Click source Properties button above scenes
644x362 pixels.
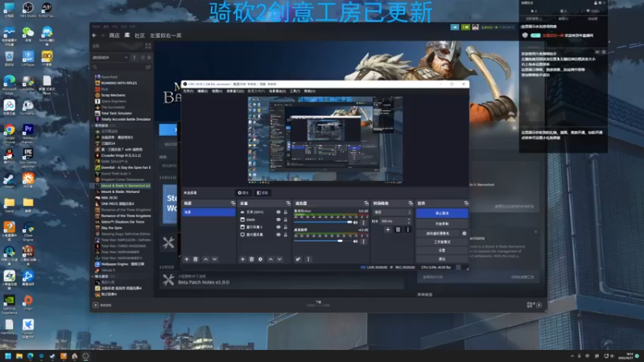[x=243, y=193]
